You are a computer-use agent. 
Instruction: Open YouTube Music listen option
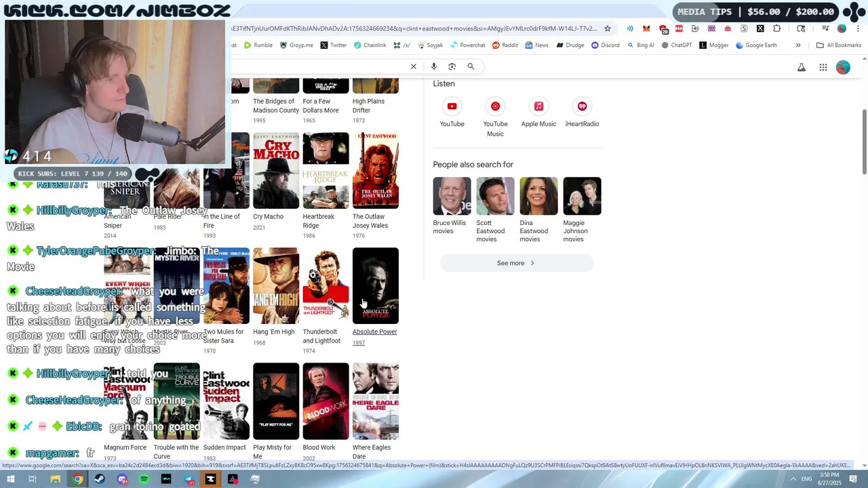495,106
